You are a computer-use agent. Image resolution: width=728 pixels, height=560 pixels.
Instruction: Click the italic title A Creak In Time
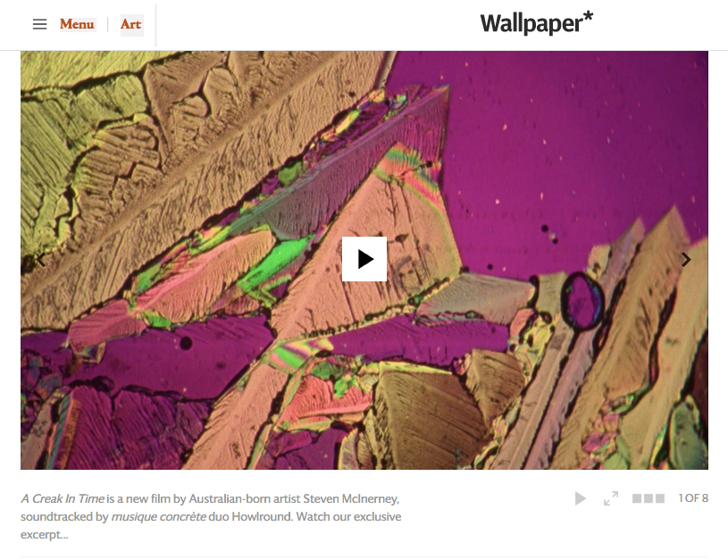(63, 498)
